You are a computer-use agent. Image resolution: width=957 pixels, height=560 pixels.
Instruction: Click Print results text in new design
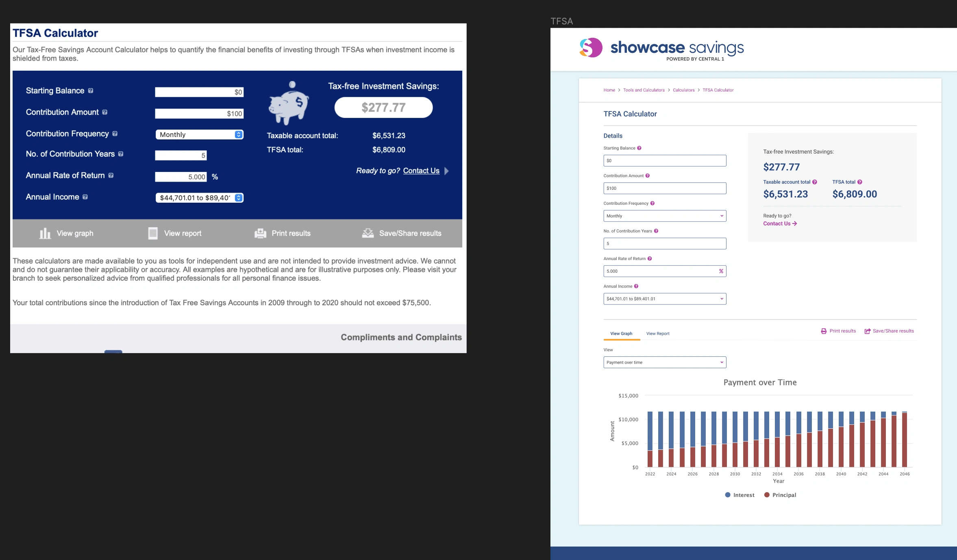coord(843,331)
